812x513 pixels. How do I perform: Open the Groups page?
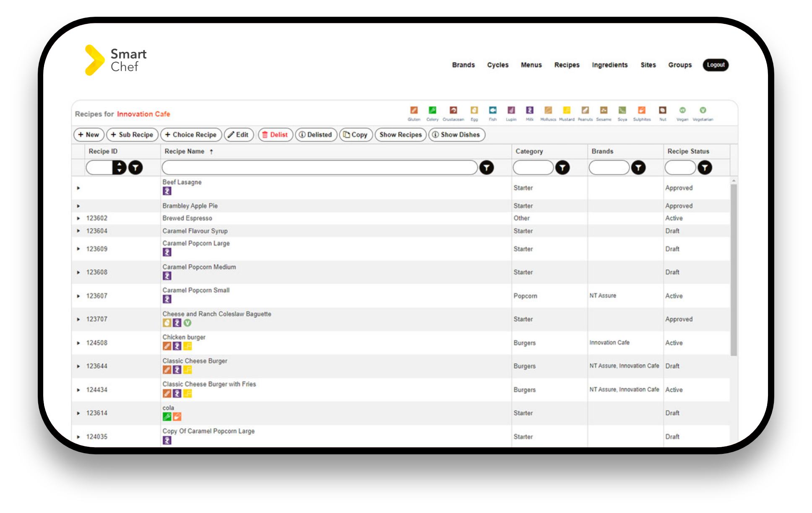click(680, 65)
